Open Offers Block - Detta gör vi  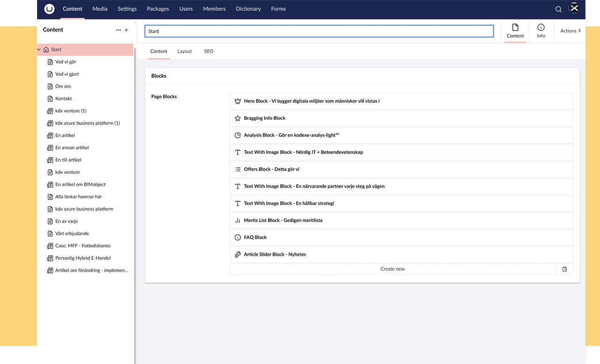402,169
